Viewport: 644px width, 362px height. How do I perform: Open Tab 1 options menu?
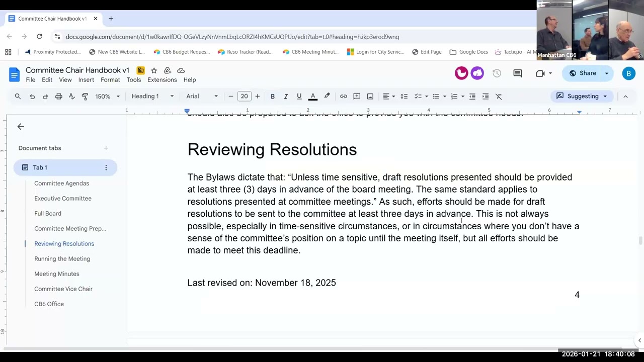coord(106,167)
